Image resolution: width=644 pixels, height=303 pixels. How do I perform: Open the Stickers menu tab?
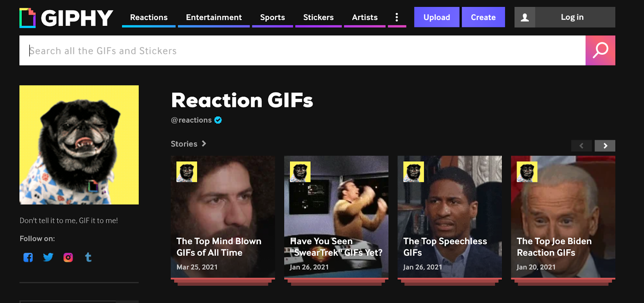(x=318, y=17)
